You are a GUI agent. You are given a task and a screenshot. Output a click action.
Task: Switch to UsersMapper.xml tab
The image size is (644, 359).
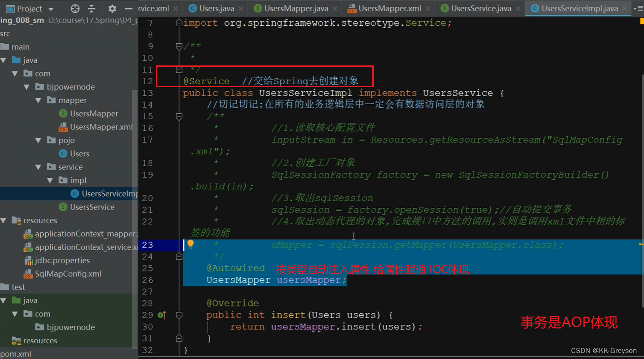click(x=389, y=8)
